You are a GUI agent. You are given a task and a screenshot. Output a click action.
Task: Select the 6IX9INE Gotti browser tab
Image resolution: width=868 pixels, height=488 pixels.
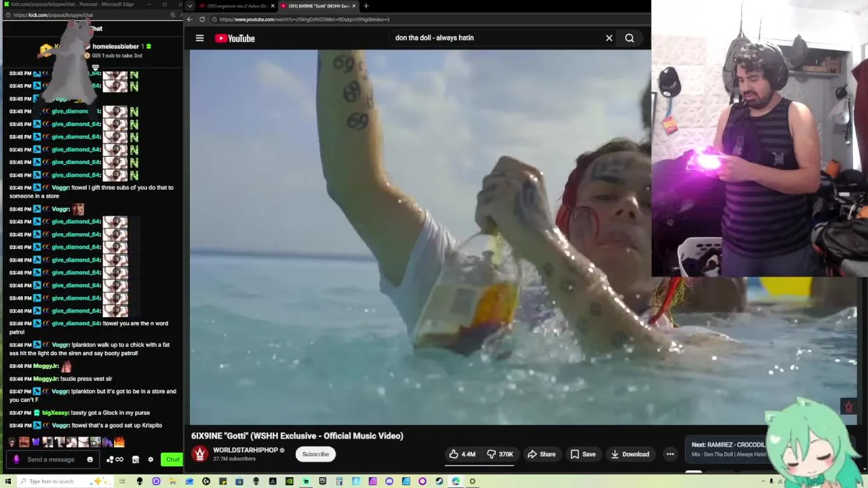tap(317, 6)
